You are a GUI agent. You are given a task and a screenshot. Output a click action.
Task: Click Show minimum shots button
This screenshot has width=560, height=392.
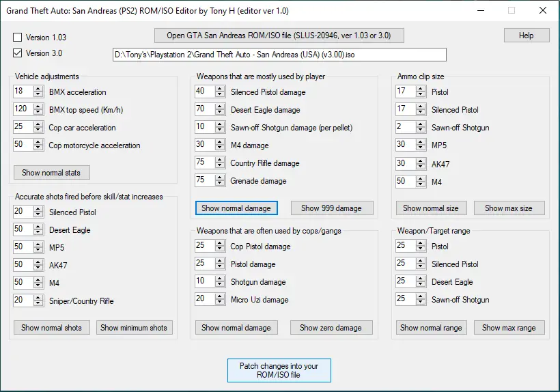point(134,327)
